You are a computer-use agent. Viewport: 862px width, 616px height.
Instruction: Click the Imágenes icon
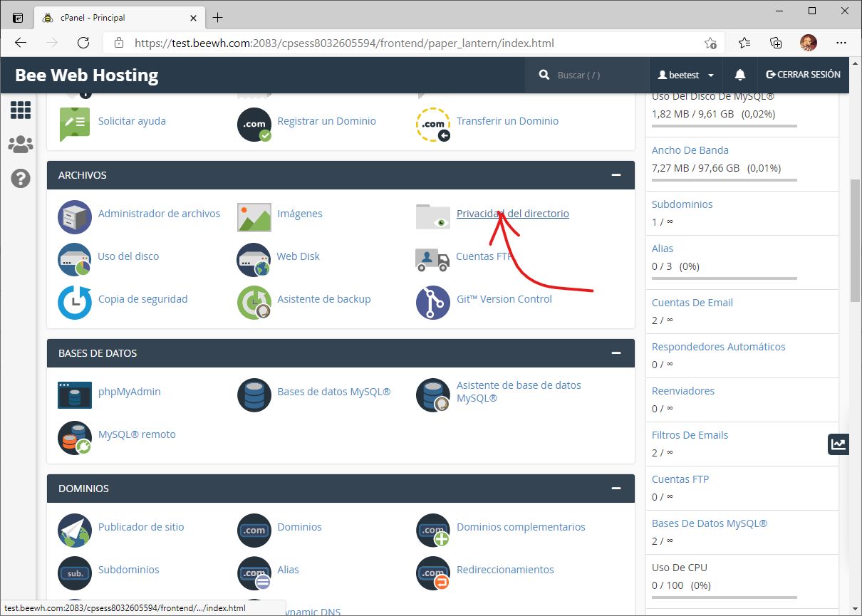(x=254, y=217)
